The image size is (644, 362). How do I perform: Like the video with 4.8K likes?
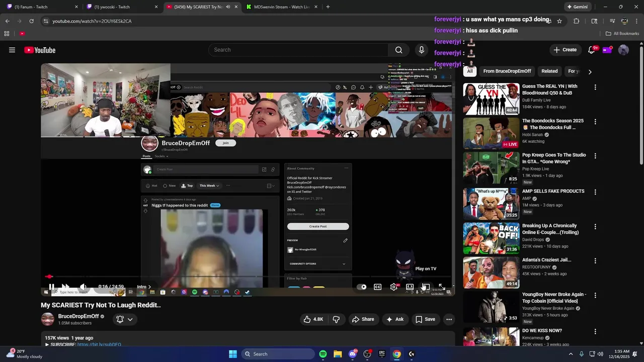click(x=313, y=319)
